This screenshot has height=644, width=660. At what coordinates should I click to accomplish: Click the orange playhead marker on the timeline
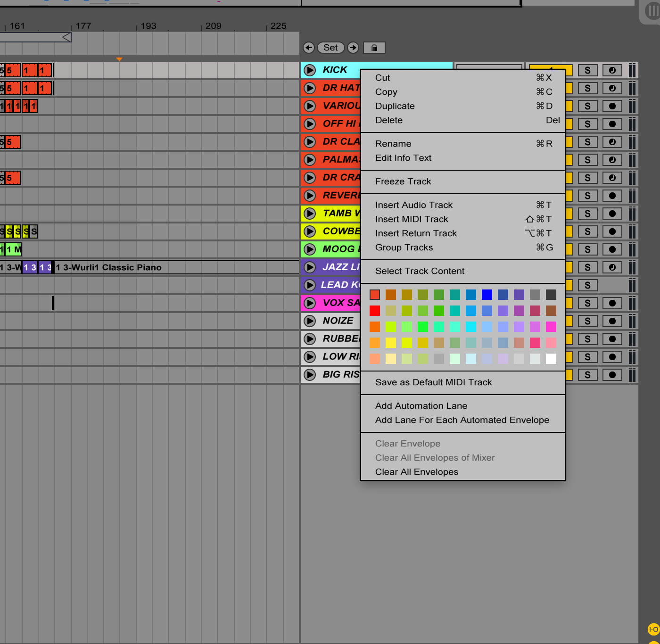point(120,59)
